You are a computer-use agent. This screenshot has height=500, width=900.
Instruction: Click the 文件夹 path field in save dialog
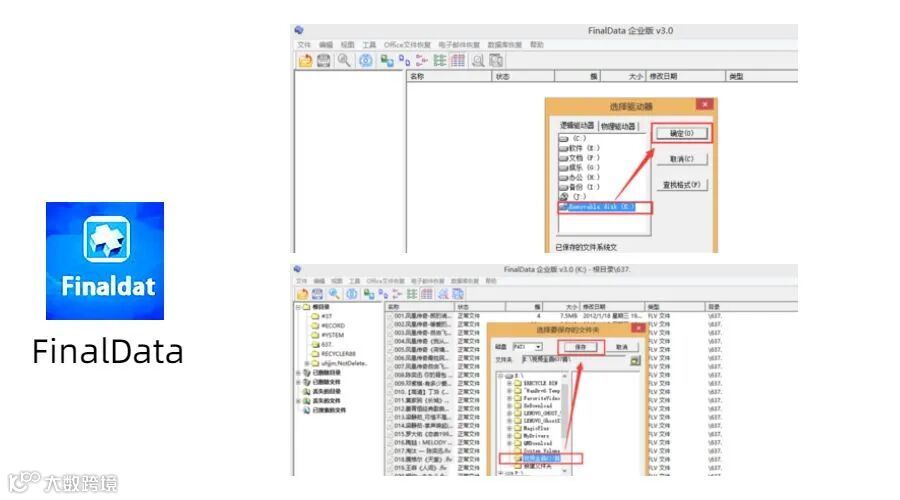tap(573, 360)
